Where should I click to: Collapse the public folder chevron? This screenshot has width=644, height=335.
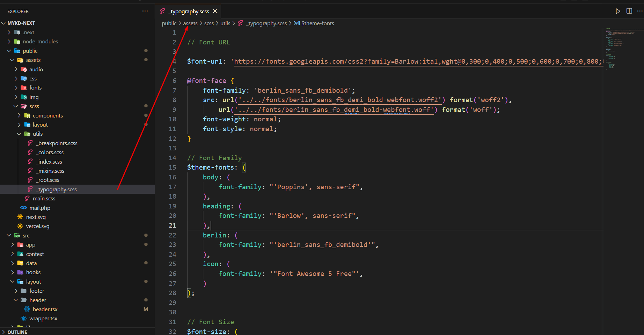coord(9,51)
